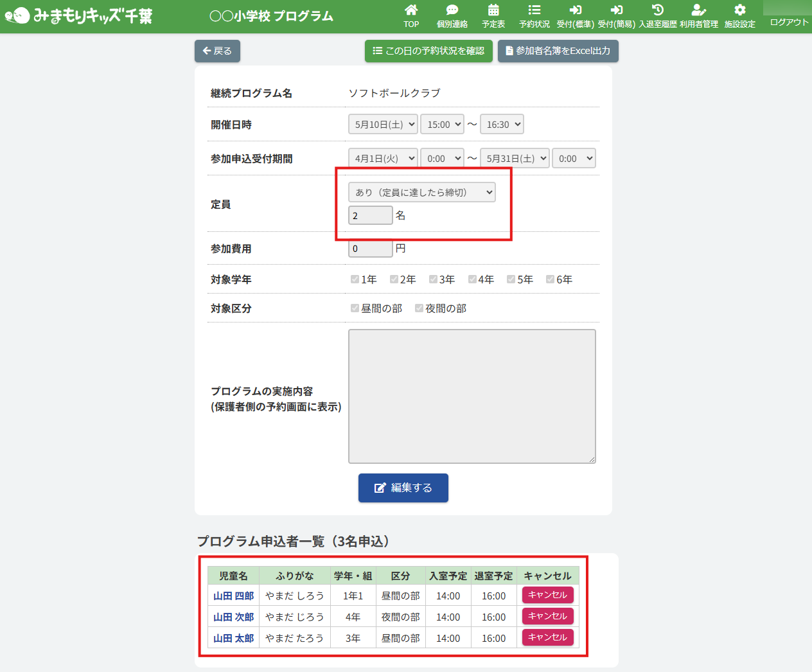Open 受付(簡易) in the navigation bar

pyautogui.click(x=616, y=16)
